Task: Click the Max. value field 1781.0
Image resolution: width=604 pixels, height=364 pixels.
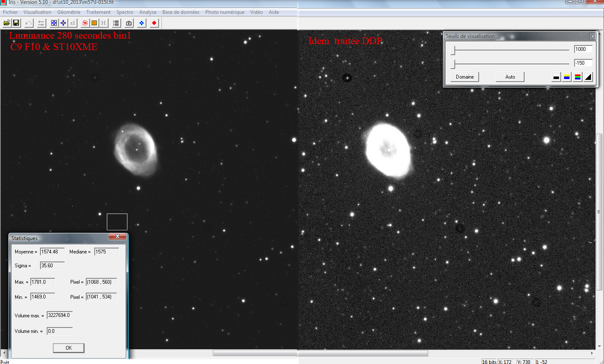Action: coord(43,282)
